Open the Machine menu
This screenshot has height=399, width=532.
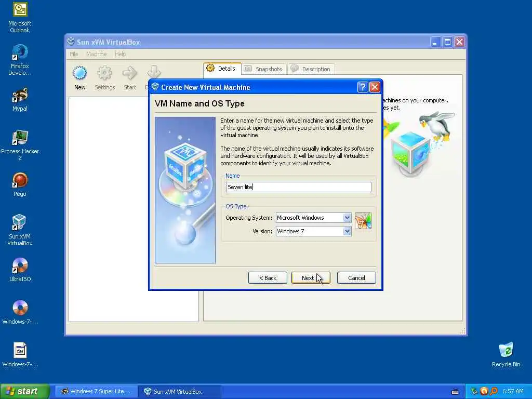pyautogui.click(x=96, y=54)
